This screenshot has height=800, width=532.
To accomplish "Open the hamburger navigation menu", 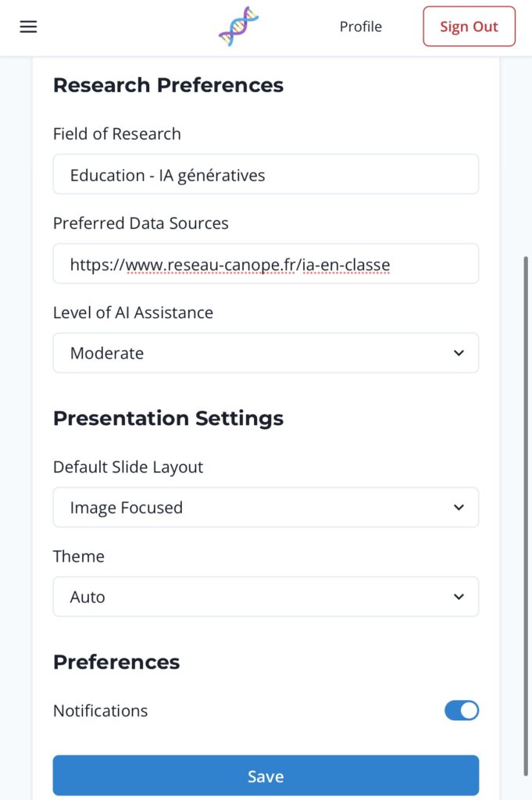I will point(28,27).
